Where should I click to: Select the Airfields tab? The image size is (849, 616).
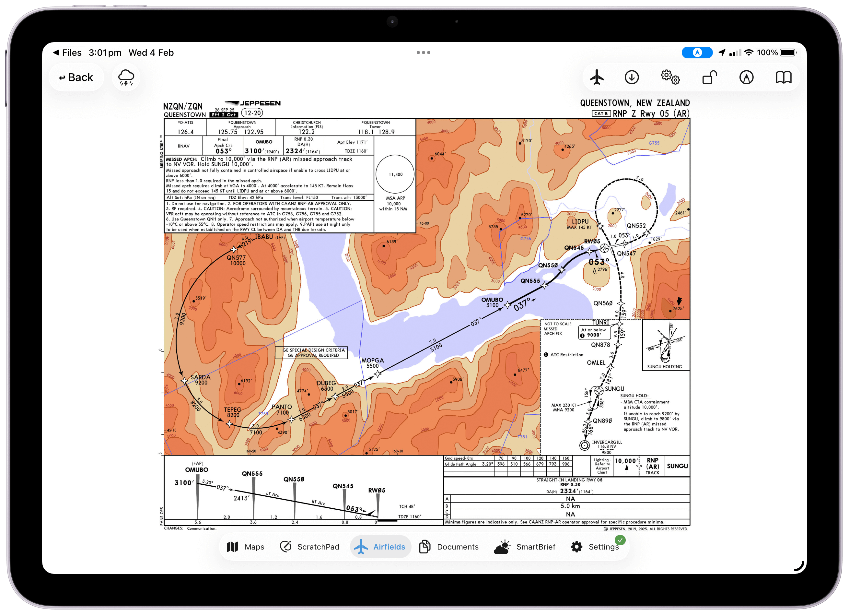[380, 547]
